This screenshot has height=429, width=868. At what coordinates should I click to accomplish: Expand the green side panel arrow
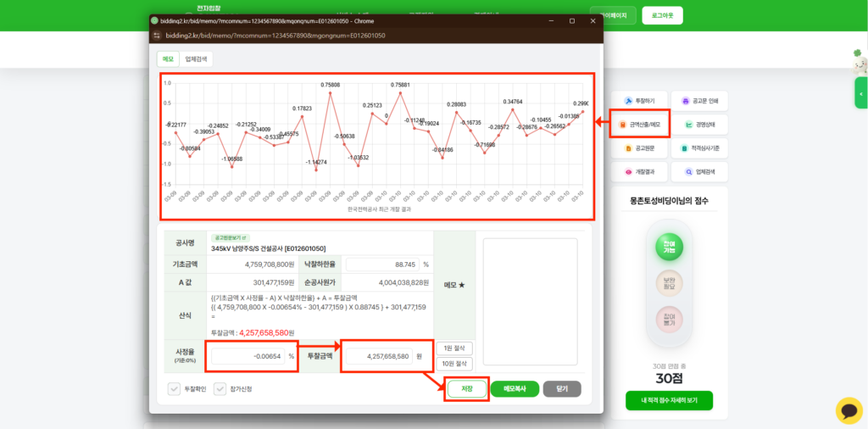coord(860,93)
